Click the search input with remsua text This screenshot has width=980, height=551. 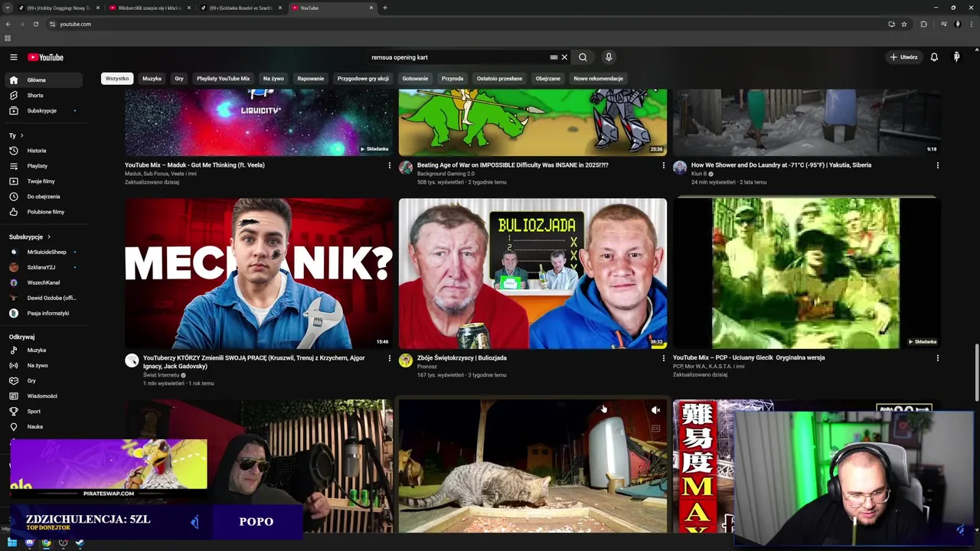tap(458, 57)
